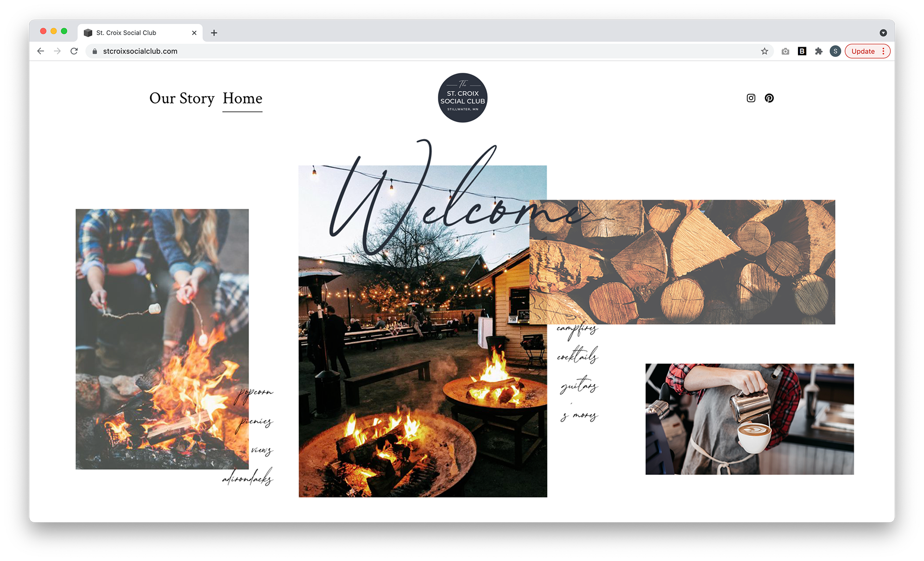Go back using the back arrow

pos(41,51)
